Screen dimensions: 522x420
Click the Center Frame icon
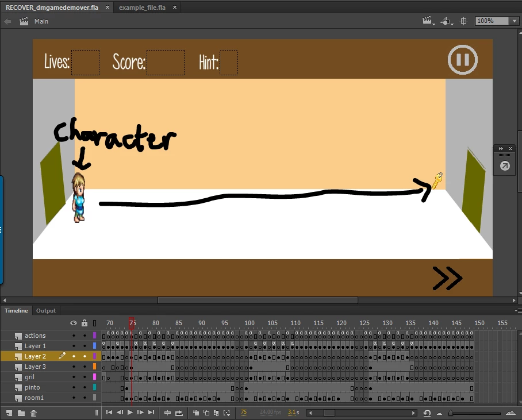coord(167,413)
